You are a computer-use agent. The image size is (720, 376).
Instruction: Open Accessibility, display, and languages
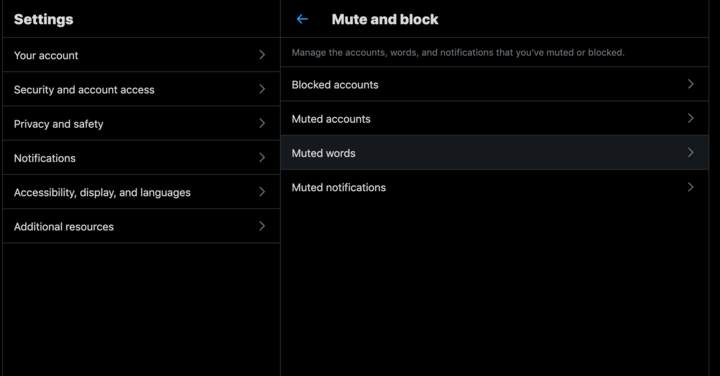tap(141, 191)
